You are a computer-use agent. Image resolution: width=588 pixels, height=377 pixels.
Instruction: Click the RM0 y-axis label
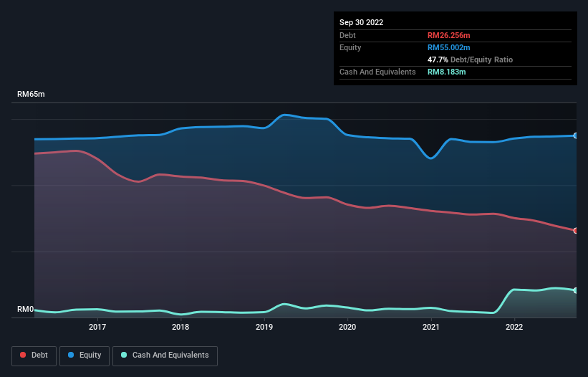tap(25, 310)
